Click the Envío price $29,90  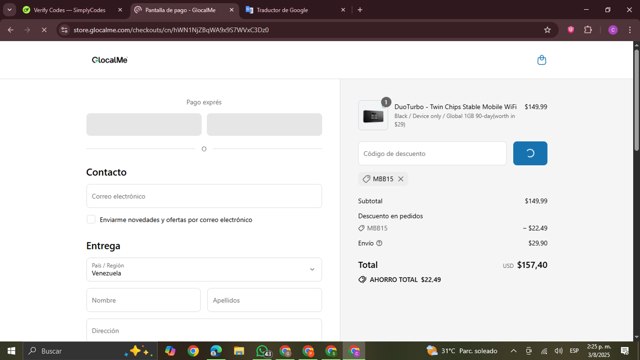point(538,243)
